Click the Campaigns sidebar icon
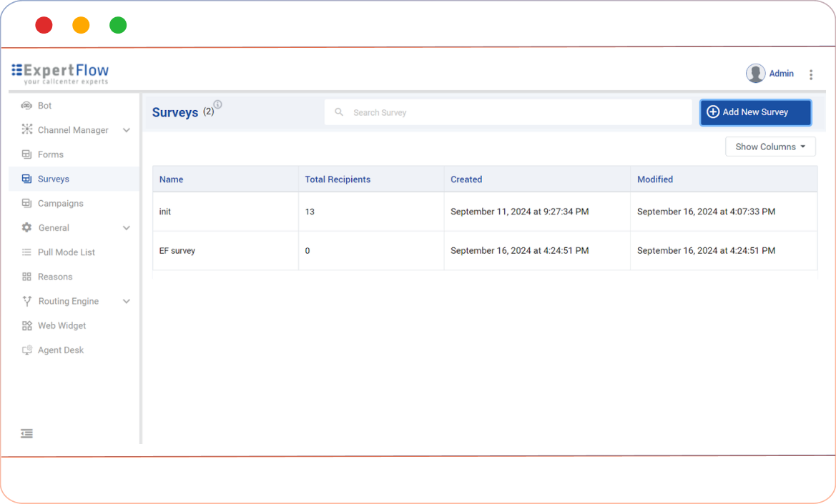Screen dimensions: 836x504 (26, 204)
